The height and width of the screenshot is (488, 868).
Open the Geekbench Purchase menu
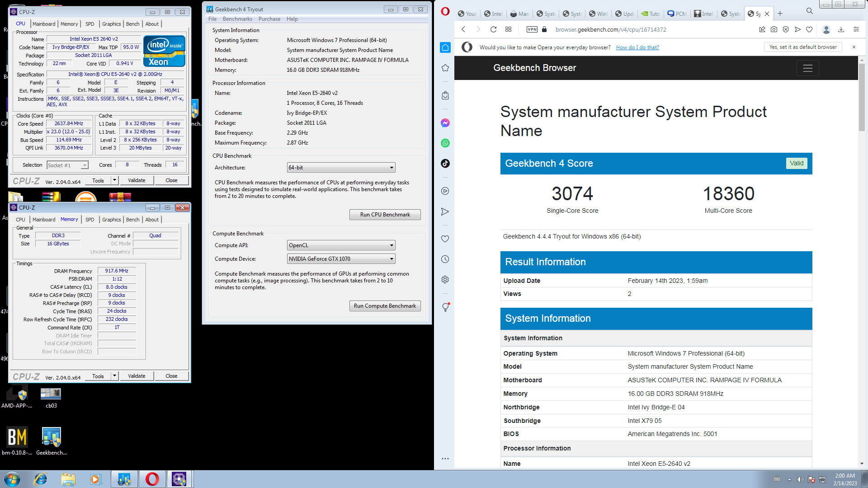click(269, 19)
